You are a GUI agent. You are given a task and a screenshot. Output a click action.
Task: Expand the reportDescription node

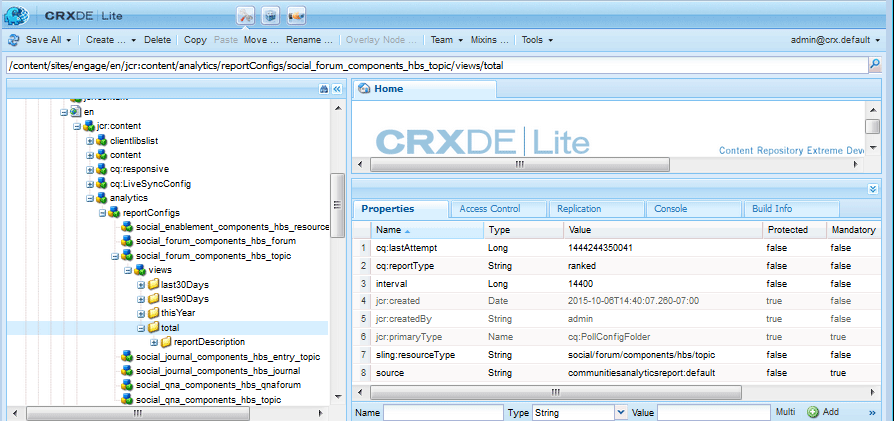[x=154, y=342]
